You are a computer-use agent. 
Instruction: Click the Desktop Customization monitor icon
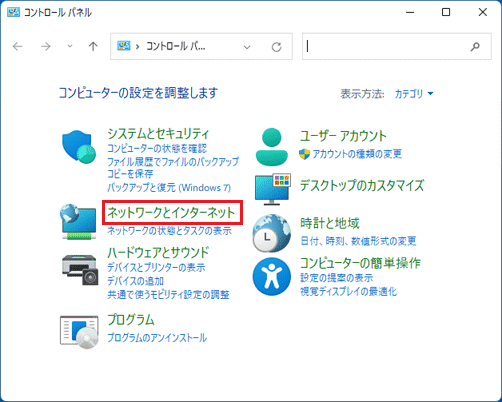click(273, 189)
